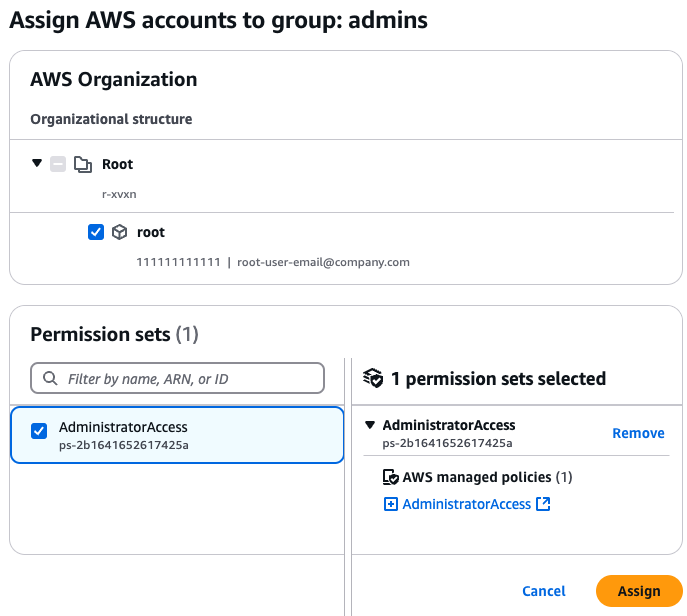Click the root account cube icon

(120, 232)
